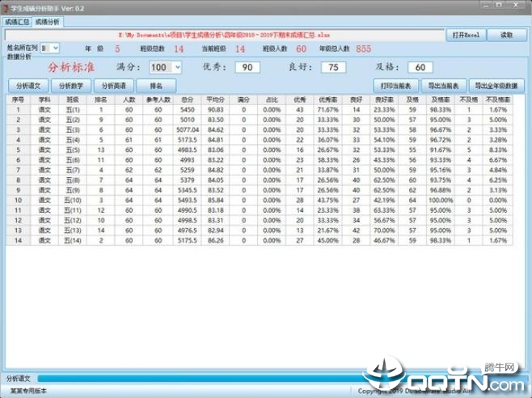Screen dimensions: 532x398
Task: Click the 学科 column header
Action: tap(44, 99)
